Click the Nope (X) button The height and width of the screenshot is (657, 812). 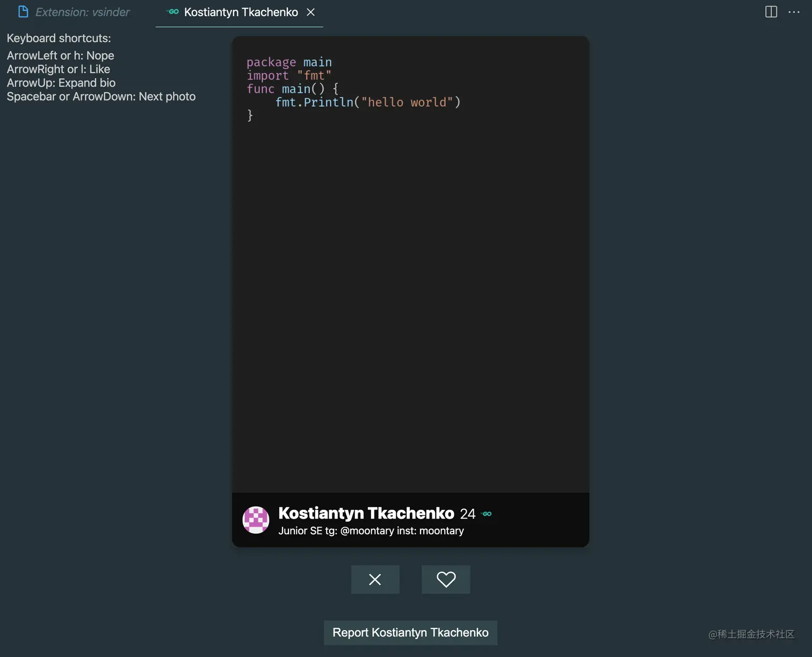[x=375, y=580]
